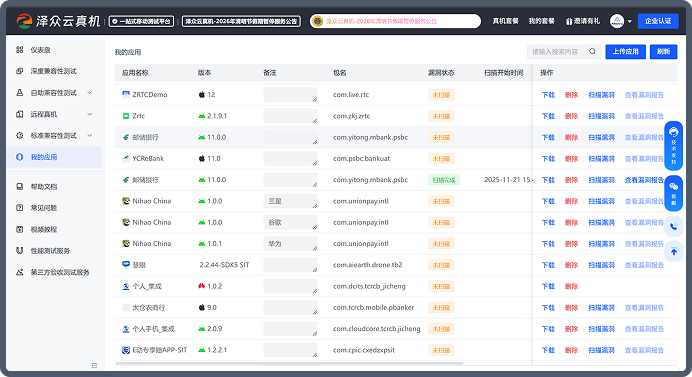
Task: Click 扫描漏洞 for E动专享赔APP-SIT
Action: (x=602, y=350)
